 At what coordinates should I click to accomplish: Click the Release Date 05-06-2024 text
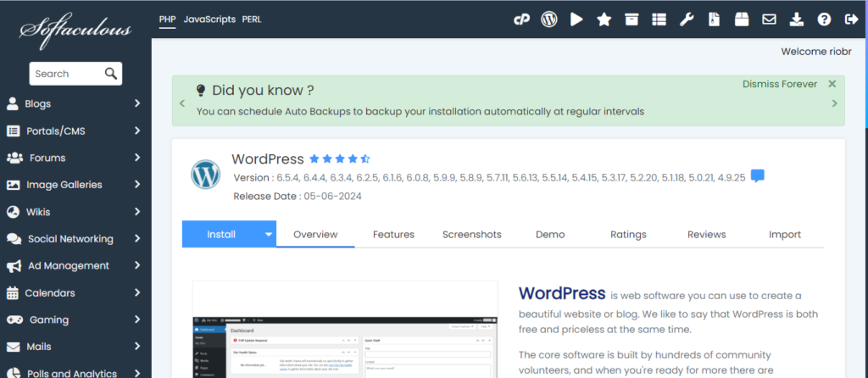coord(298,196)
